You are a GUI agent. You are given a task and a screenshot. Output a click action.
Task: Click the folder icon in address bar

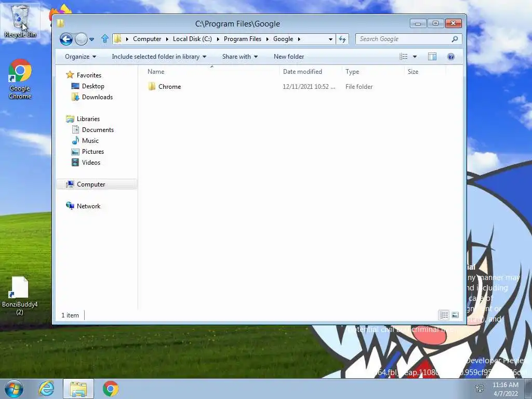(118, 39)
